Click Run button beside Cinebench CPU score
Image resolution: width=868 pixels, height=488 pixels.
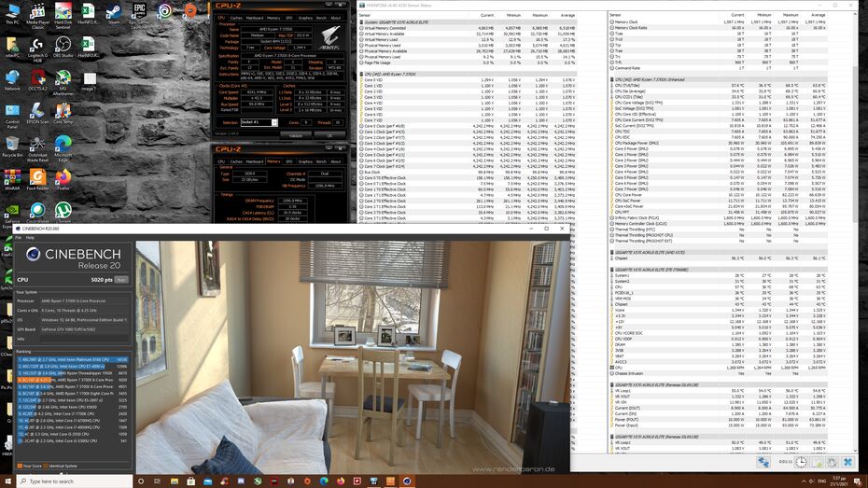pos(121,280)
